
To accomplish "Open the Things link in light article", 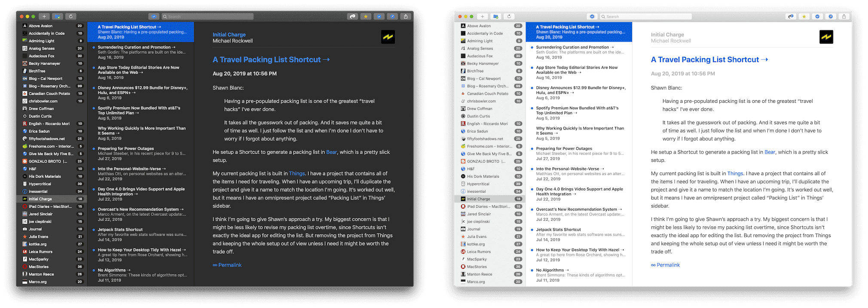I will 735,173.
